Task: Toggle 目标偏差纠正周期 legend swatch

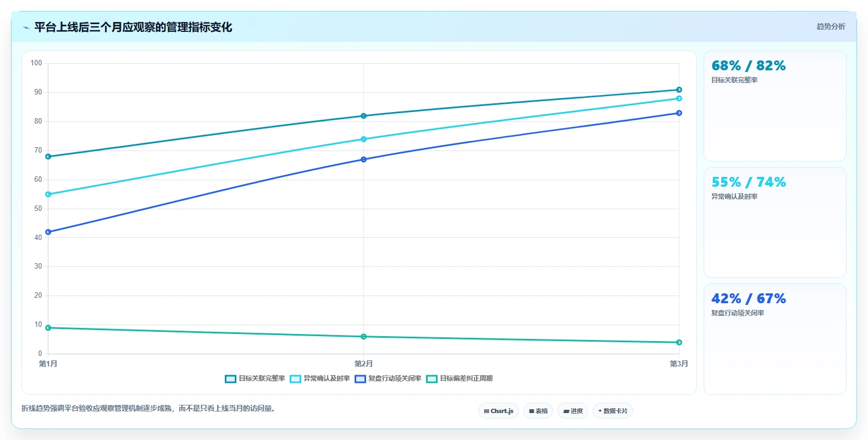Action: [432, 379]
